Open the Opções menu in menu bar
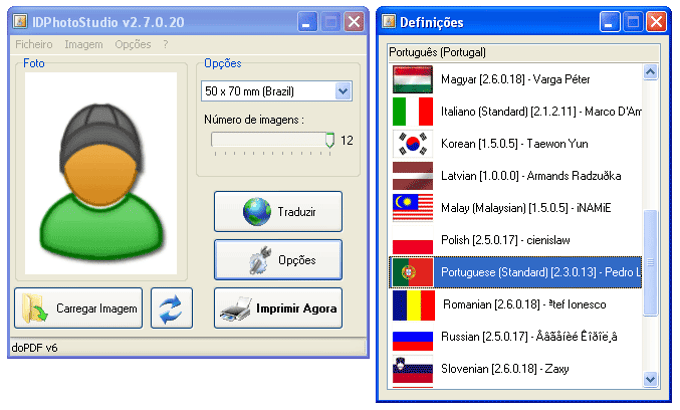 [133, 44]
